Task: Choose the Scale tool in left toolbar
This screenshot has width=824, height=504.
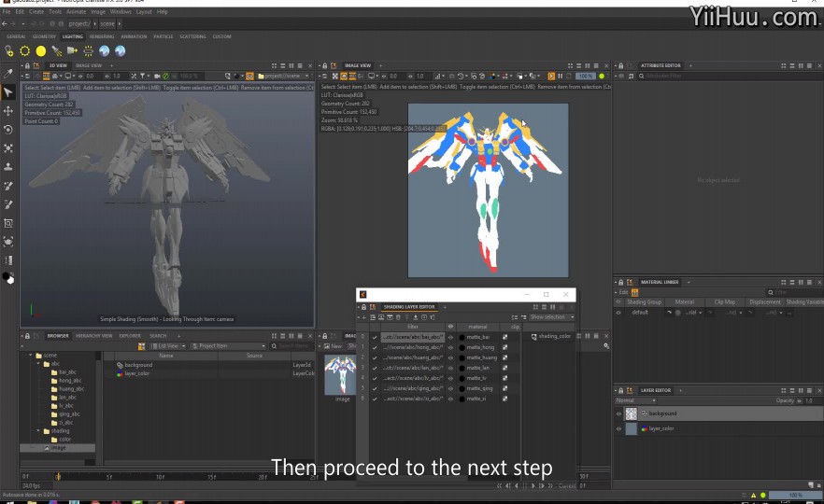Action: 7,148
